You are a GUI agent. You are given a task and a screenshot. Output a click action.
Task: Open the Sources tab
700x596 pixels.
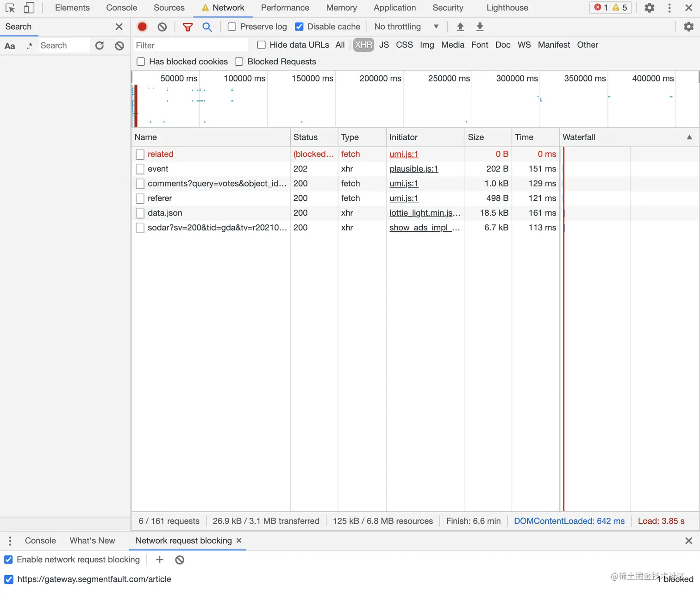tap(169, 8)
